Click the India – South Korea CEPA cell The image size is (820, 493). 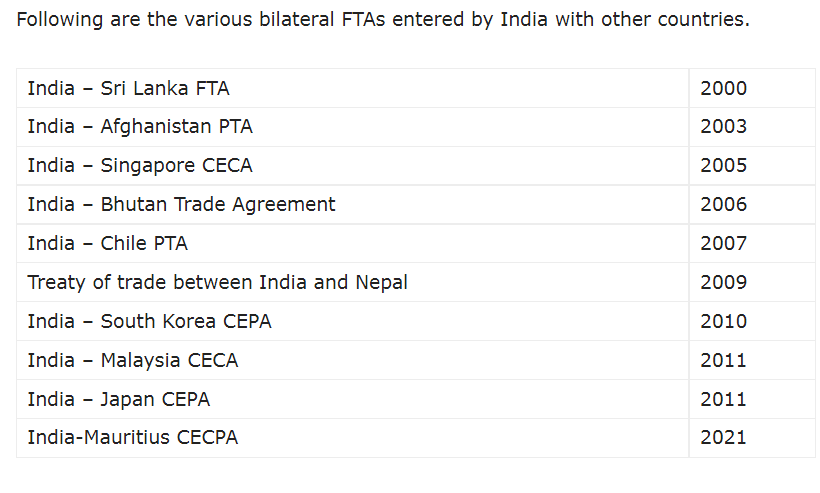149,321
